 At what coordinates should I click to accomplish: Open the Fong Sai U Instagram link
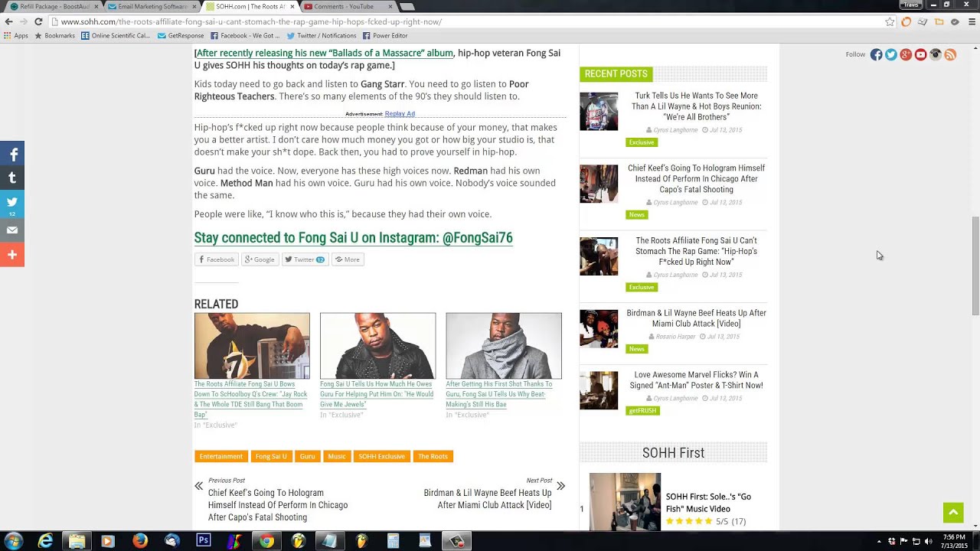tap(353, 238)
